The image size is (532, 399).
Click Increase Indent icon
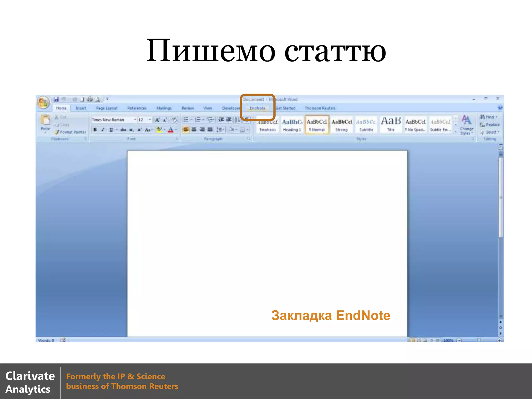[x=229, y=119]
